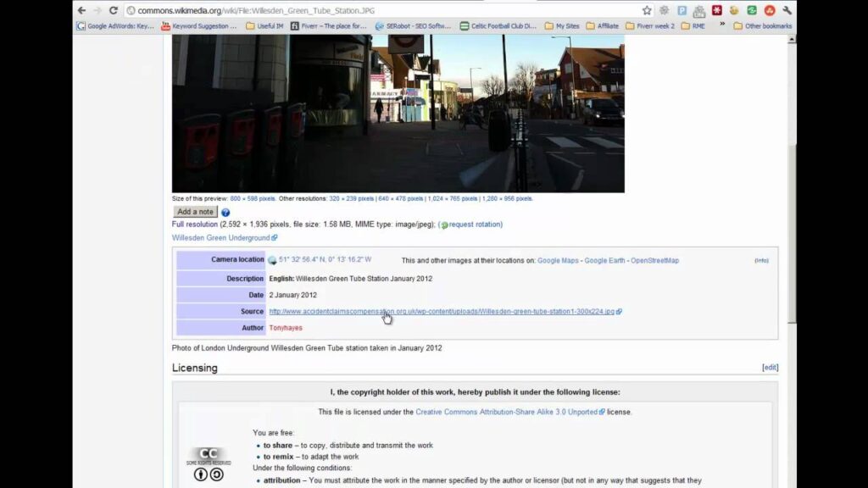Edit the Licensing section
The height and width of the screenshot is (488, 868).
pos(770,368)
